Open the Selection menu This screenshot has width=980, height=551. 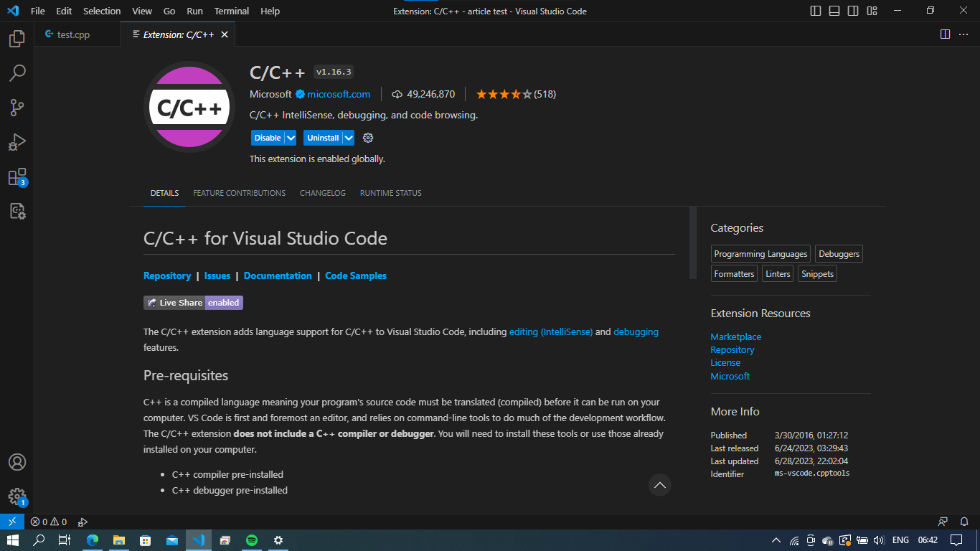(x=102, y=11)
